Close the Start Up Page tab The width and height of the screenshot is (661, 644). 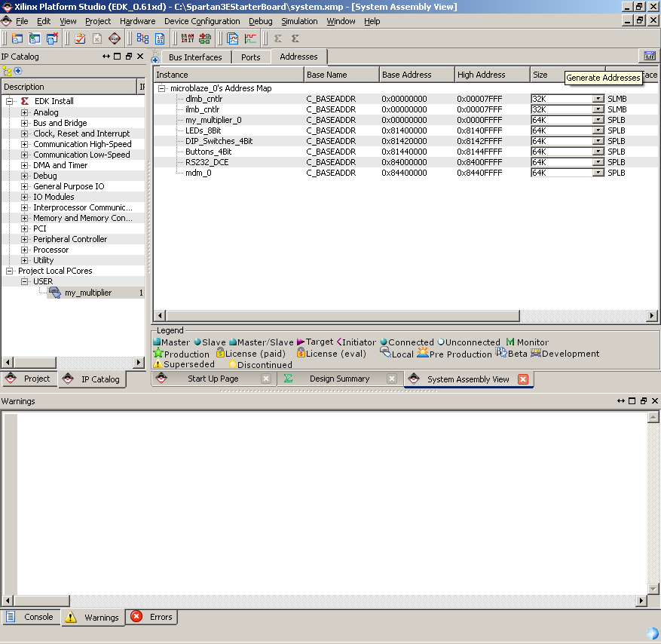[x=266, y=379]
